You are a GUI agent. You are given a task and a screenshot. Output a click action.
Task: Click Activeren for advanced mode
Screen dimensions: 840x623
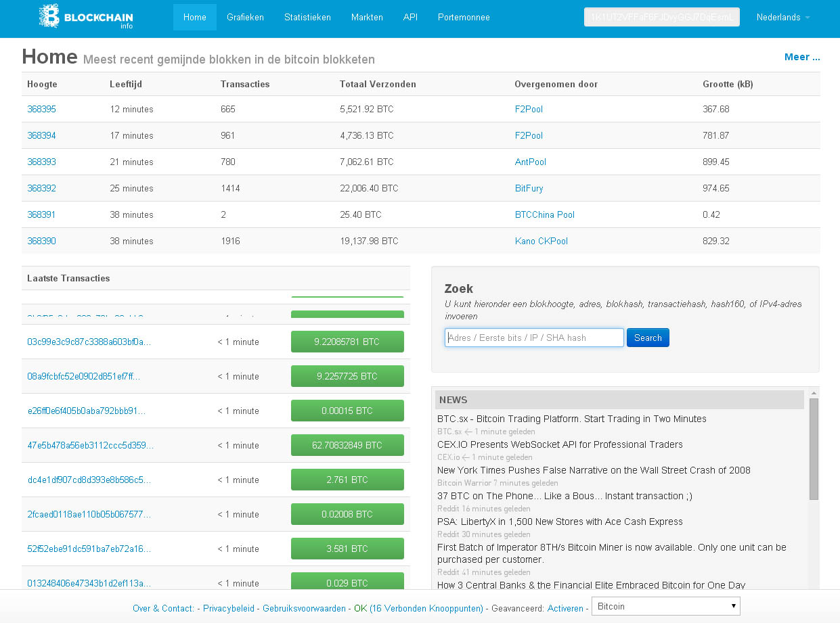565,608
